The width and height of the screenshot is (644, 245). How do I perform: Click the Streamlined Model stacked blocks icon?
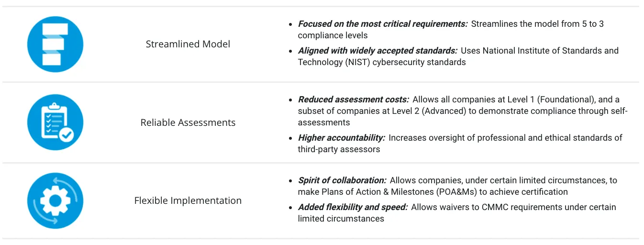[x=56, y=44]
